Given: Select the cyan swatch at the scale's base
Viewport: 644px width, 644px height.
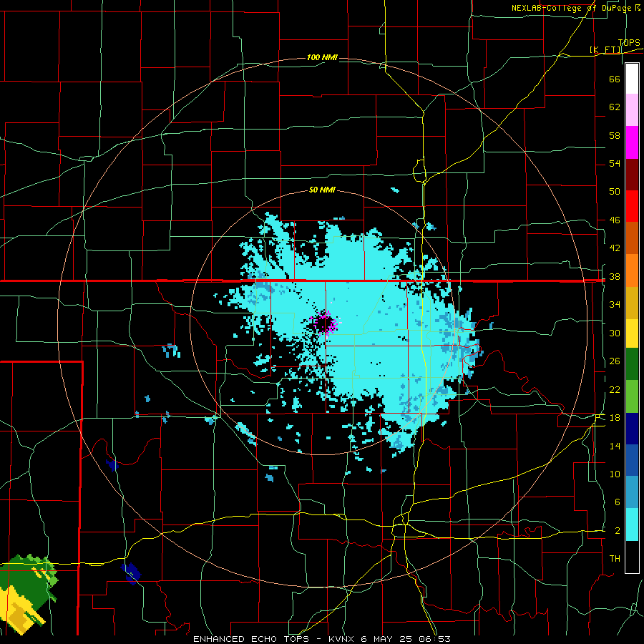Looking at the screenshot, I should [x=632, y=525].
